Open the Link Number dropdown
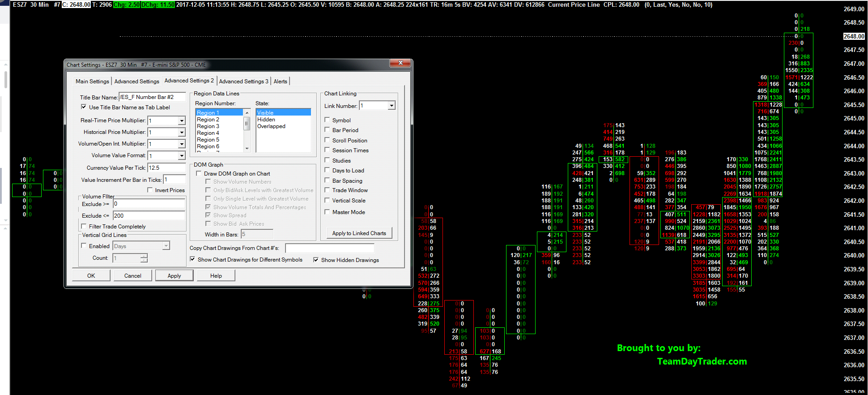The width and height of the screenshot is (868, 395). 391,106
